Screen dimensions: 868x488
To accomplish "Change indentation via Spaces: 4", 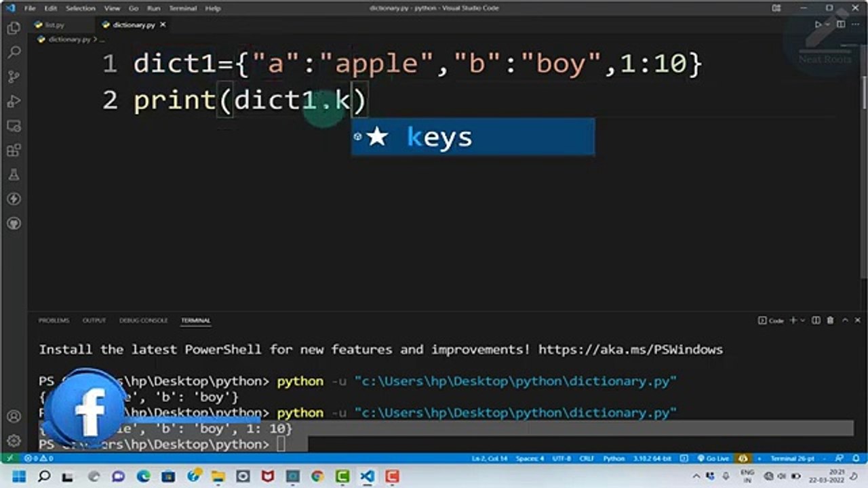I will point(529,458).
